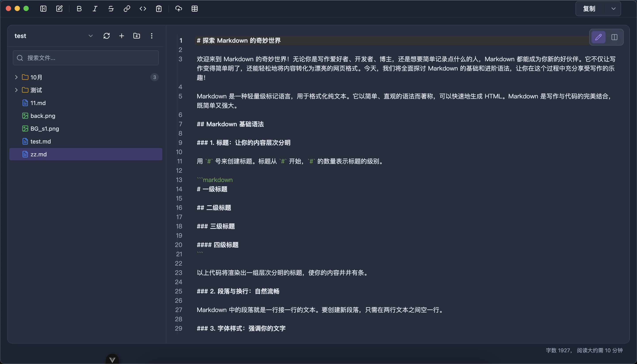Click the 搜索文件 search field
The image size is (637, 364).
pyautogui.click(x=86, y=58)
